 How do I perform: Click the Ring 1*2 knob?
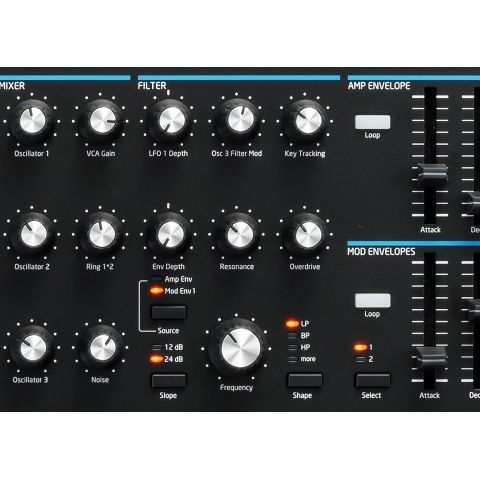tap(101, 234)
